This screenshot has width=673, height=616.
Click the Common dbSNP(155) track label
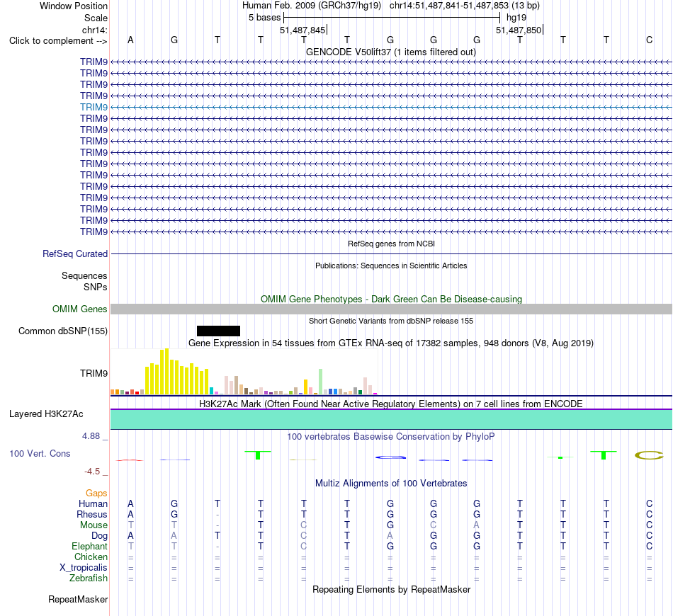63,331
